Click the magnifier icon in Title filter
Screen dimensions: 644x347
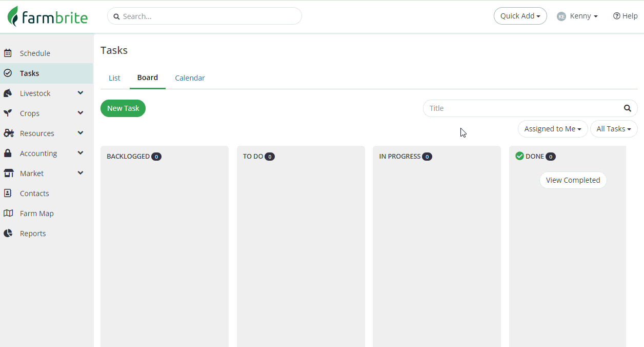(x=627, y=108)
